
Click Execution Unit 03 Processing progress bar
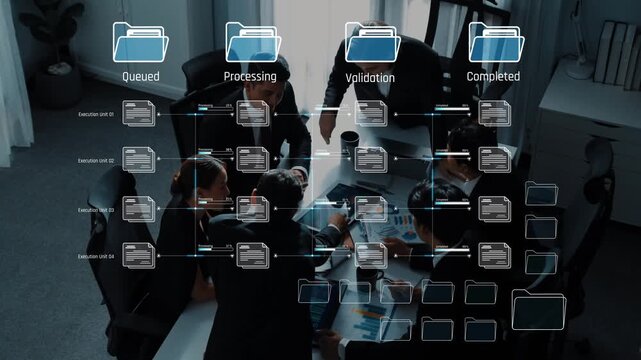pyautogui.click(x=215, y=203)
